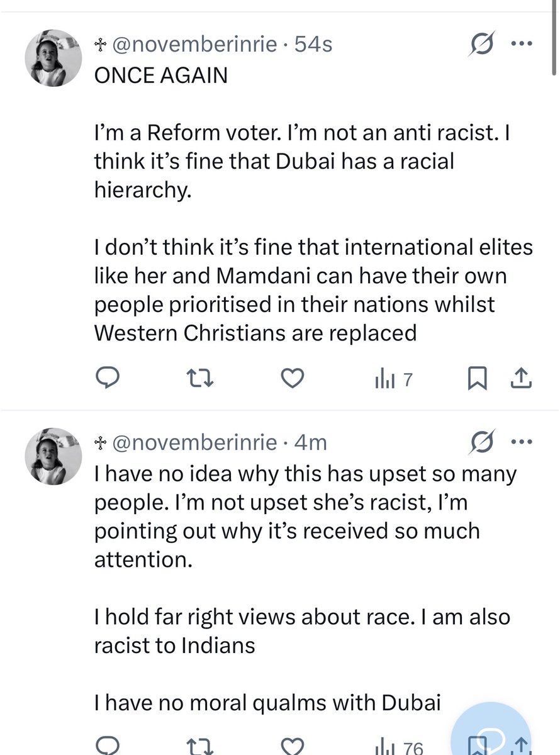View analytics showing 7 views

pos(394,379)
